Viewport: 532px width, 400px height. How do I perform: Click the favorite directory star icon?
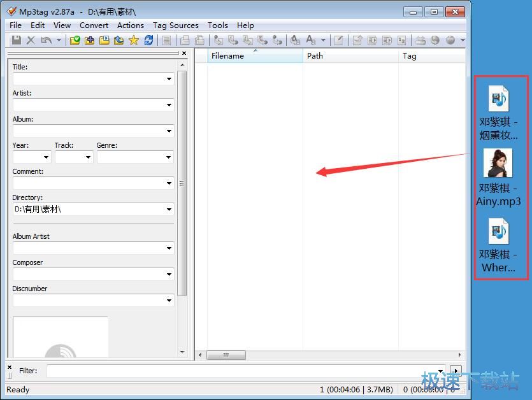(x=133, y=40)
